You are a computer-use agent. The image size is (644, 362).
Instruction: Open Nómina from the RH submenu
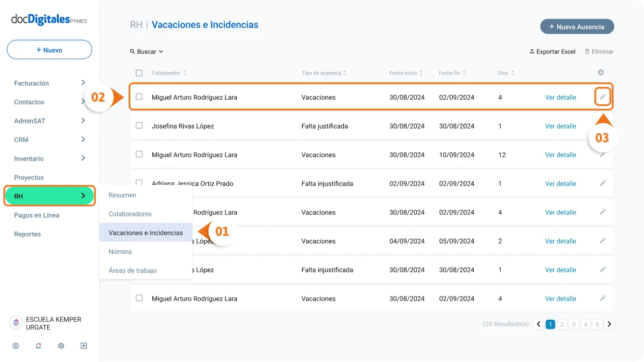[120, 251]
